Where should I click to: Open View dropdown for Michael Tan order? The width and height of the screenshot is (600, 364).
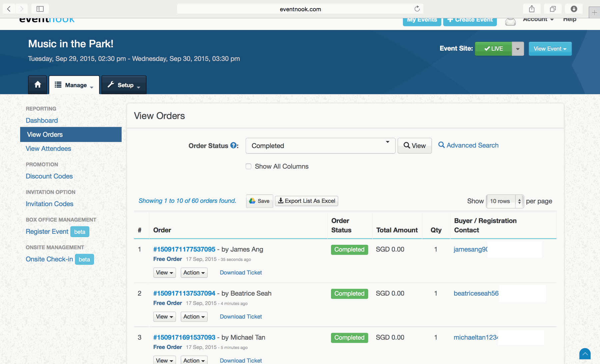(164, 360)
